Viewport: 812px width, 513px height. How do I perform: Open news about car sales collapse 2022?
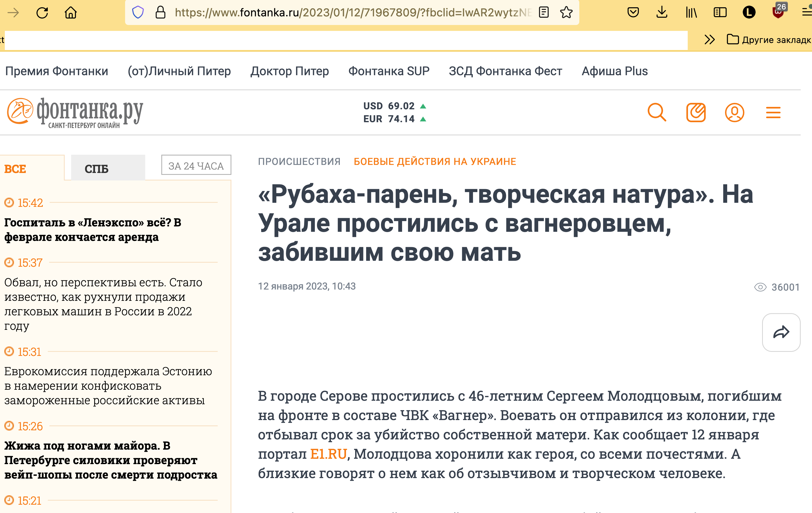point(103,304)
